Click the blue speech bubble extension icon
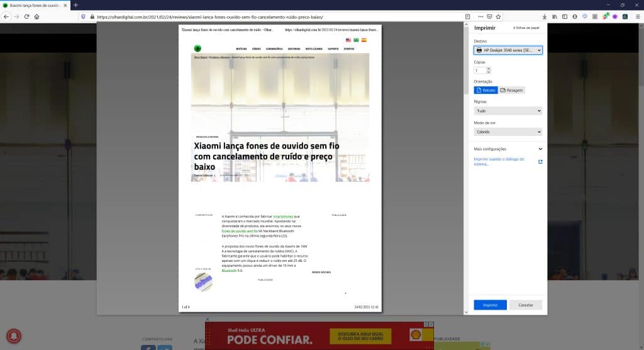The image size is (644, 350). pos(585,17)
